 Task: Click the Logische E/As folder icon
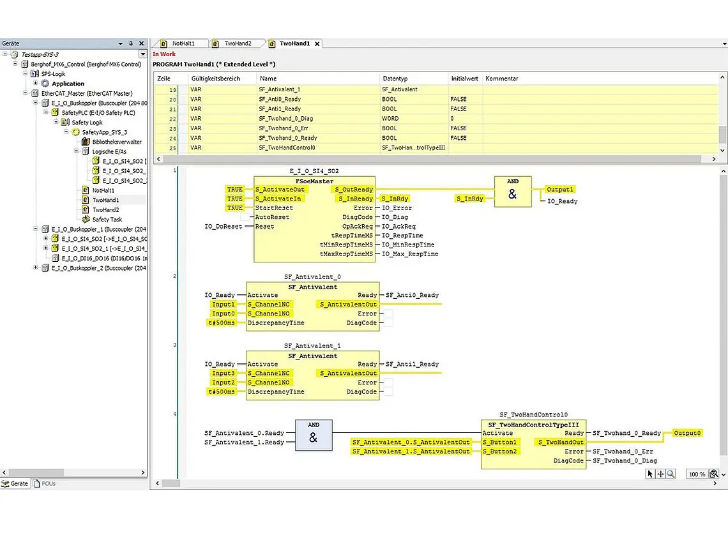(86, 151)
